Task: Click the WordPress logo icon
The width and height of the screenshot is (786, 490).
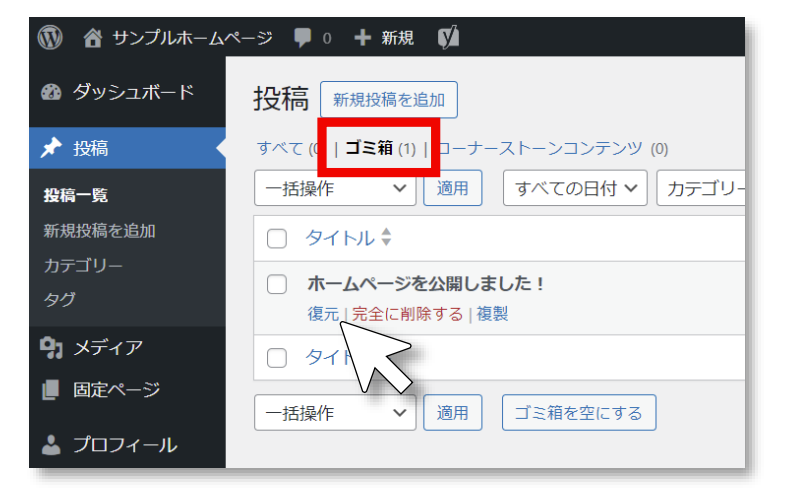Action: coord(50,38)
